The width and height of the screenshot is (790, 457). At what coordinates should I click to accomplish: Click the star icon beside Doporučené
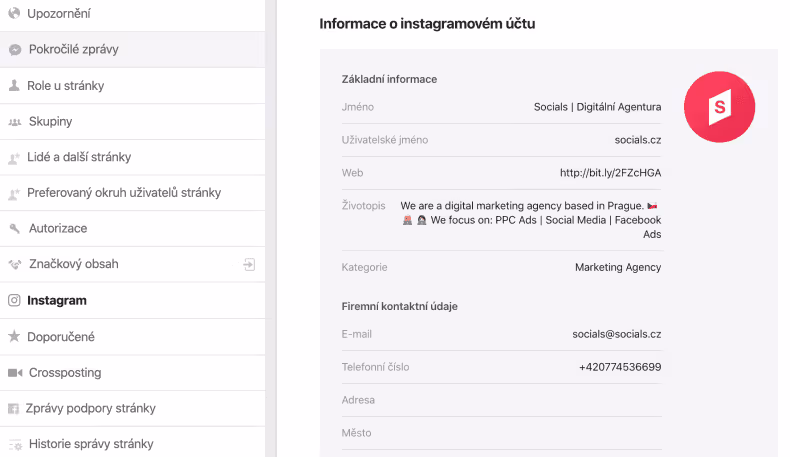(14, 336)
